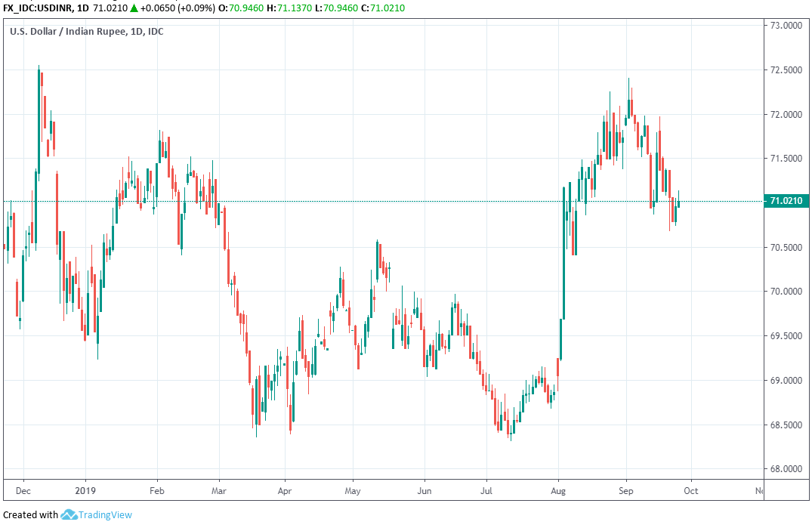Click the TradingView cloud logo icon
This screenshot has width=812, height=525.
tap(69, 515)
